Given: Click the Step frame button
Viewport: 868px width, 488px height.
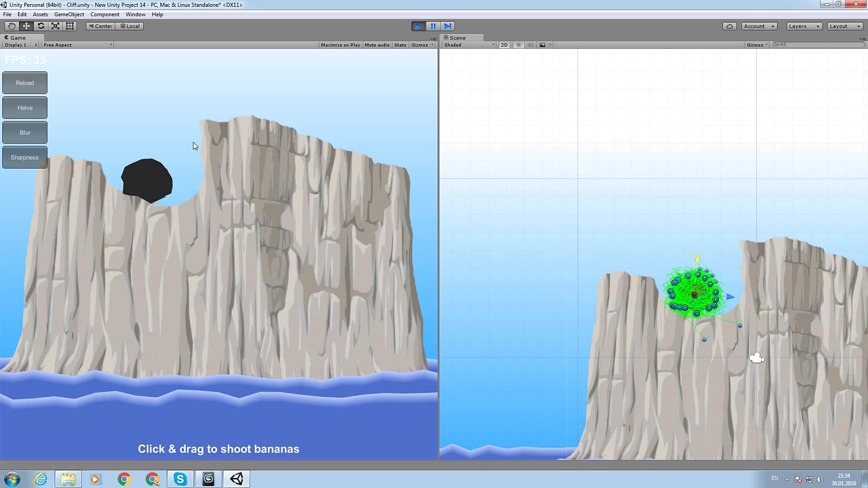Looking at the screenshot, I should 448,26.
